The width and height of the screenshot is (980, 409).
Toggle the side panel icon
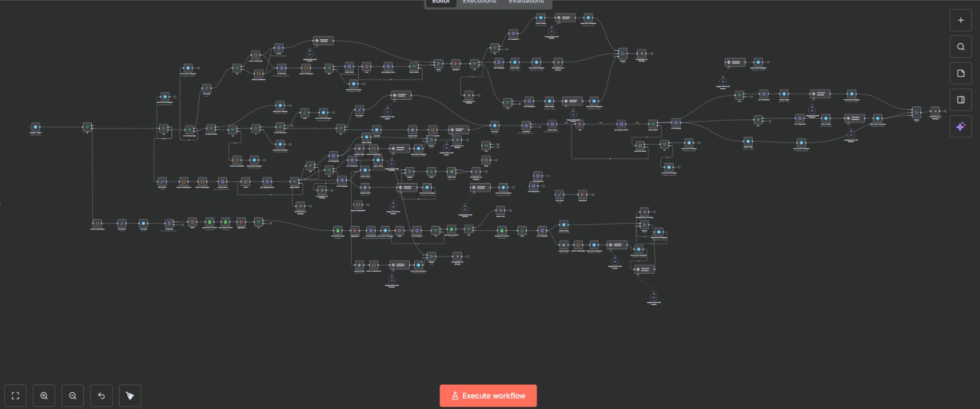tap(960, 100)
